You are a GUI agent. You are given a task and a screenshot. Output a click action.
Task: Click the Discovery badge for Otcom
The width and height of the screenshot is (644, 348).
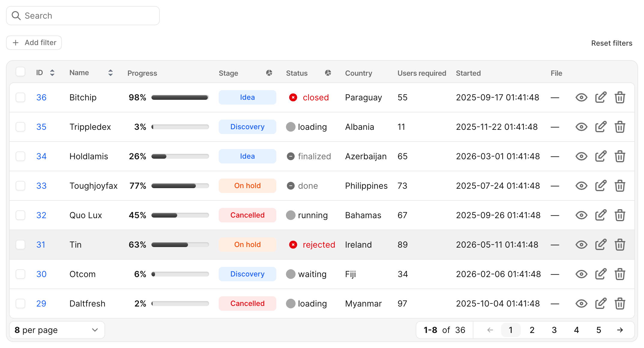click(248, 274)
